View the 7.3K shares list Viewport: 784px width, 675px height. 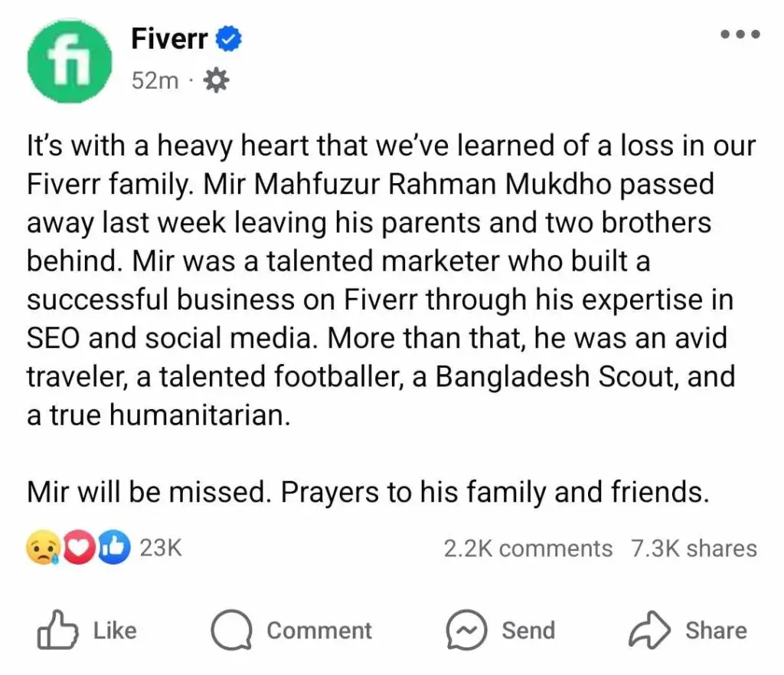point(694,549)
